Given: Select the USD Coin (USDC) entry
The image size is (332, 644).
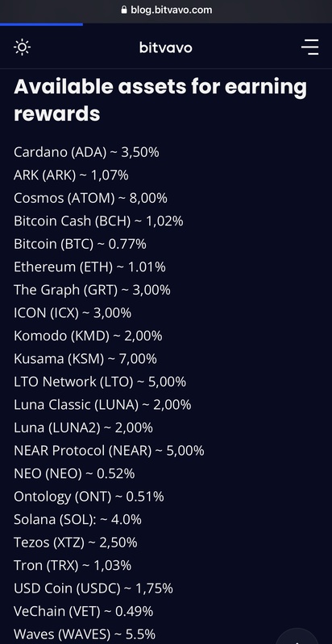Looking at the screenshot, I should click(93, 588).
